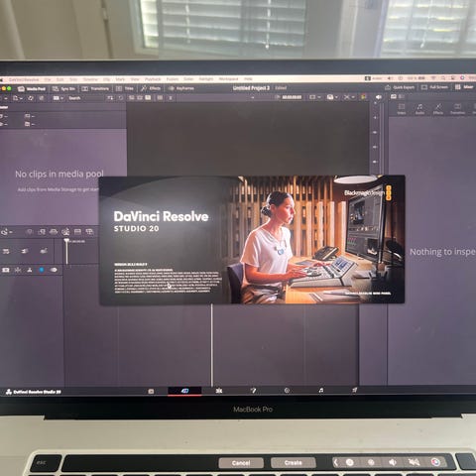The image size is (476, 476).
Task: Switch to the Deliver page icon
Action: 355,390
